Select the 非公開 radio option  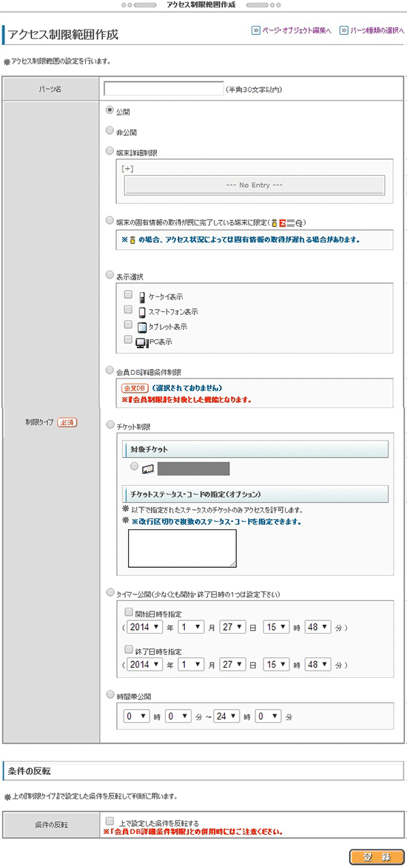click(109, 131)
